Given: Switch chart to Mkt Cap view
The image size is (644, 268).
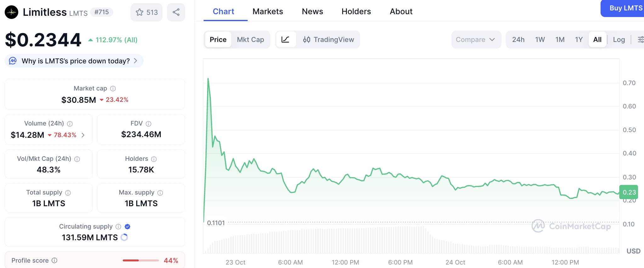Looking at the screenshot, I should pyautogui.click(x=250, y=39).
